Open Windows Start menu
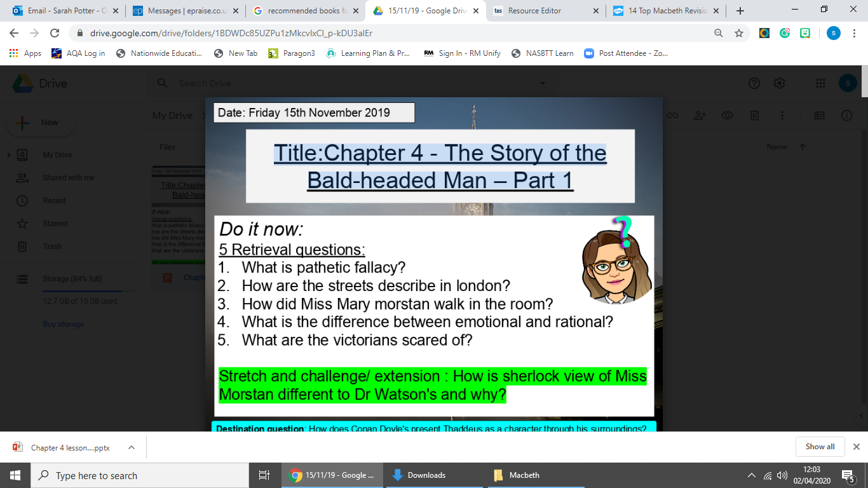Screen dimensions: 868x488 pyautogui.click(x=15, y=475)
